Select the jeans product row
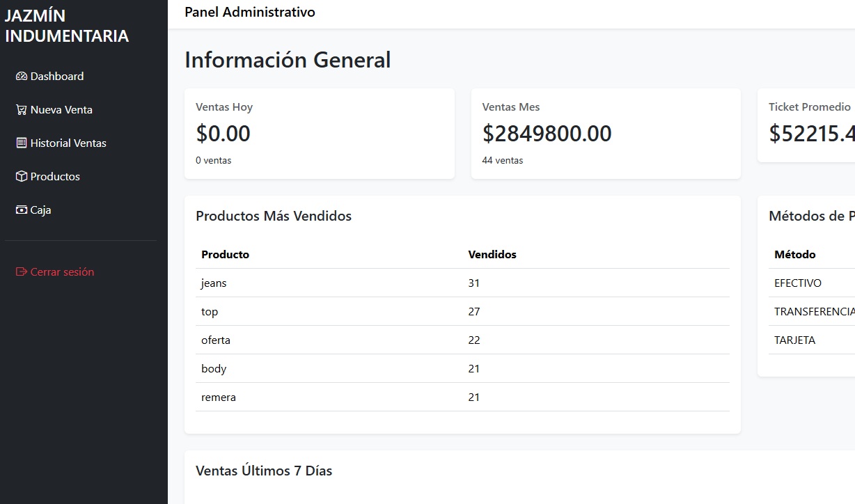The height and width of the screenshot is (504, 855). click(462, 283)
